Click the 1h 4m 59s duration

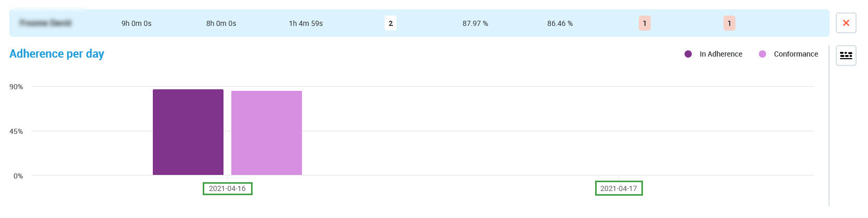coord(306,23)
